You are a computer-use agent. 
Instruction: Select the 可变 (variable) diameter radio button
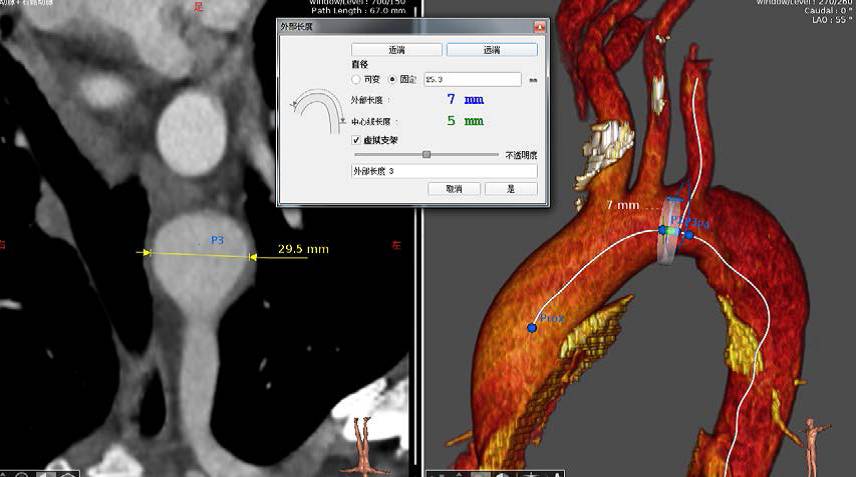[x=357, y=79]
